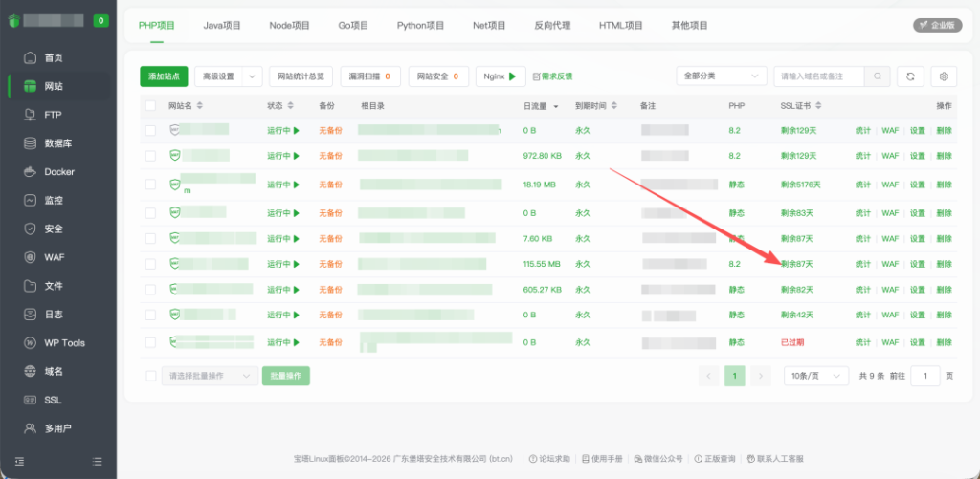Click the 漏洞扫描 button
Image resolution: width=980 pixels, height=479 pixels.
[370, 76]
